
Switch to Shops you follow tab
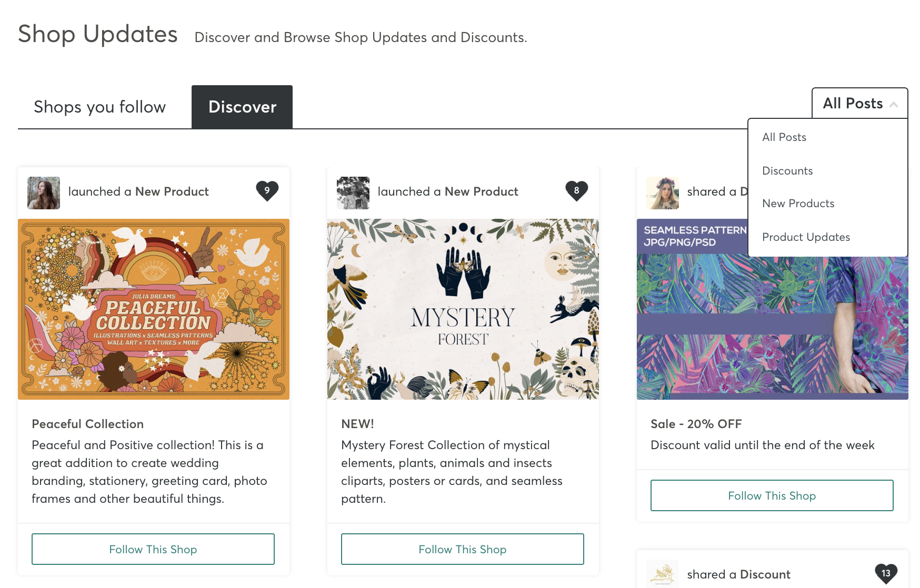pyautogui.click(x=100, y=107)
